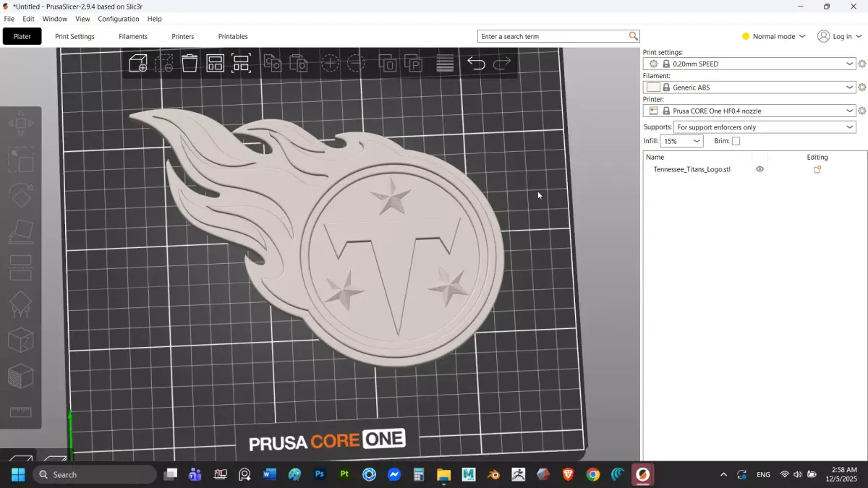Click the Delete selected object icon
Image resolution: width=868 pixels, height=488 pixels.
point(164,64)
